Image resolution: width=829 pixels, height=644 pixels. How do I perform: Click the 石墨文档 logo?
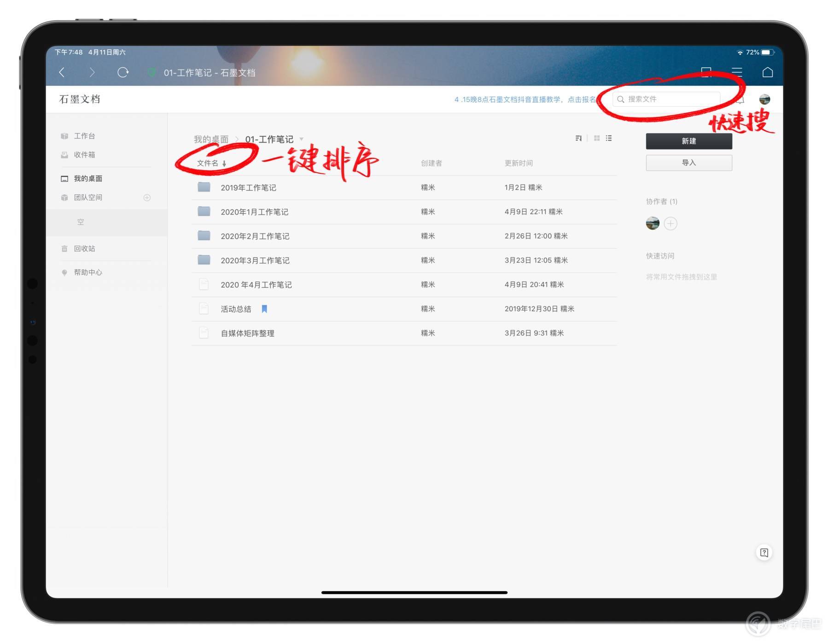click(80, 99)
